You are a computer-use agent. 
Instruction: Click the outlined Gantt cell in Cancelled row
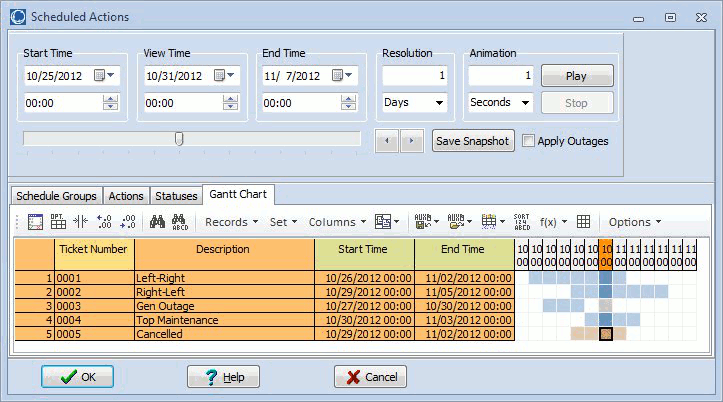[606, 334]
